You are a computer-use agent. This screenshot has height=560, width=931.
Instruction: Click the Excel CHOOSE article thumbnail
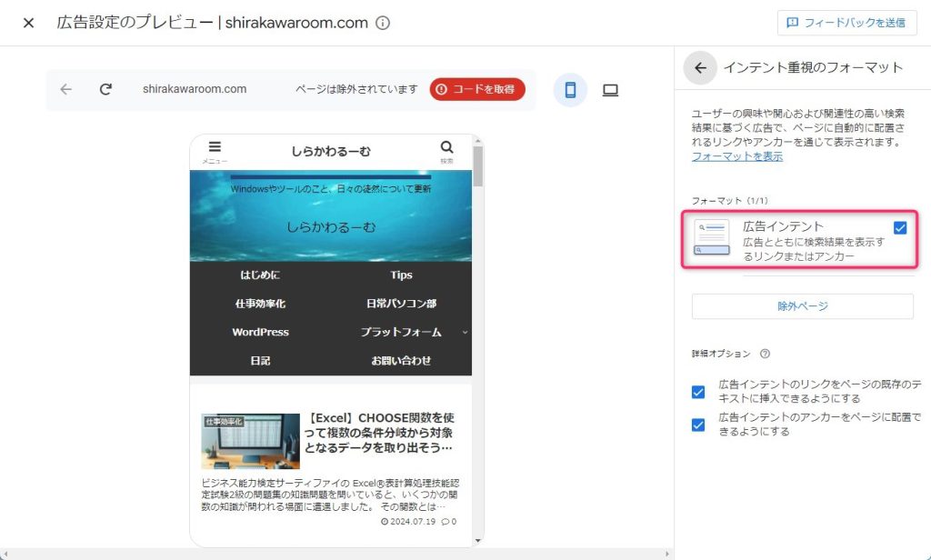251,441
